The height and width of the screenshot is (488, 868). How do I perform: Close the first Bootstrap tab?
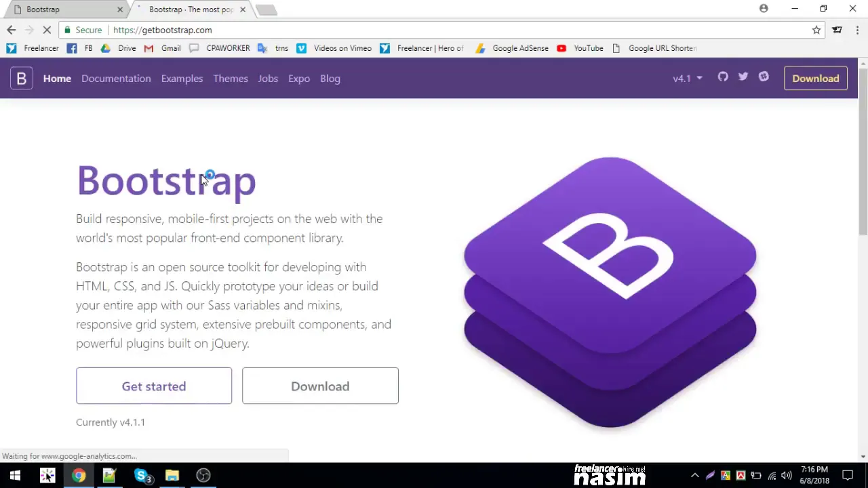tap(120, 9)
